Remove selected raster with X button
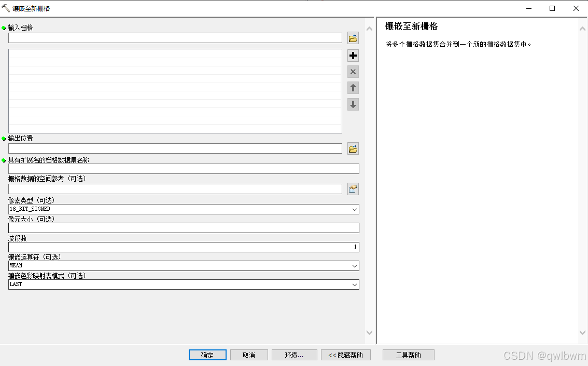 pos(353,72)
